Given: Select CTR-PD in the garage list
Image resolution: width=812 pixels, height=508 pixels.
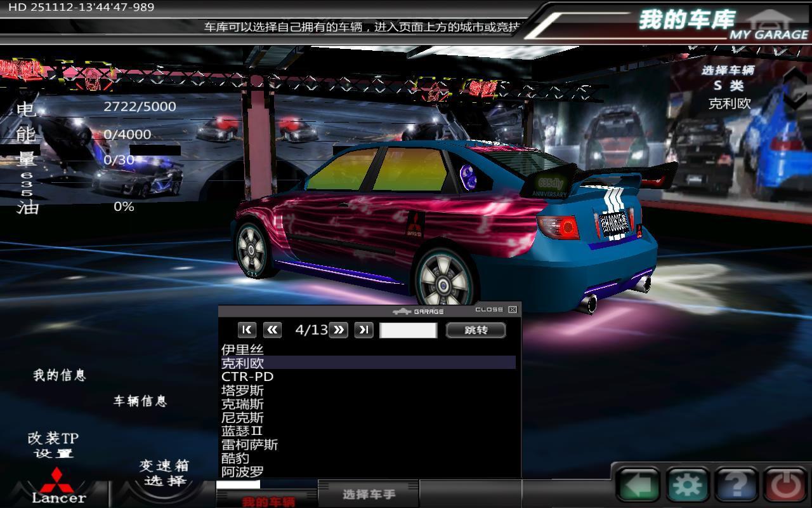Looking at the screenshot, I should (247, 377).
